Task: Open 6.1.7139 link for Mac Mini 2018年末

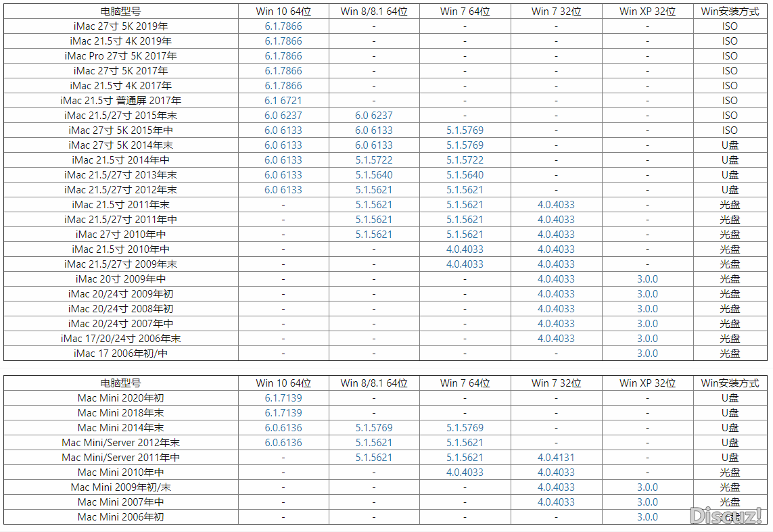Action: click(283, 413)
